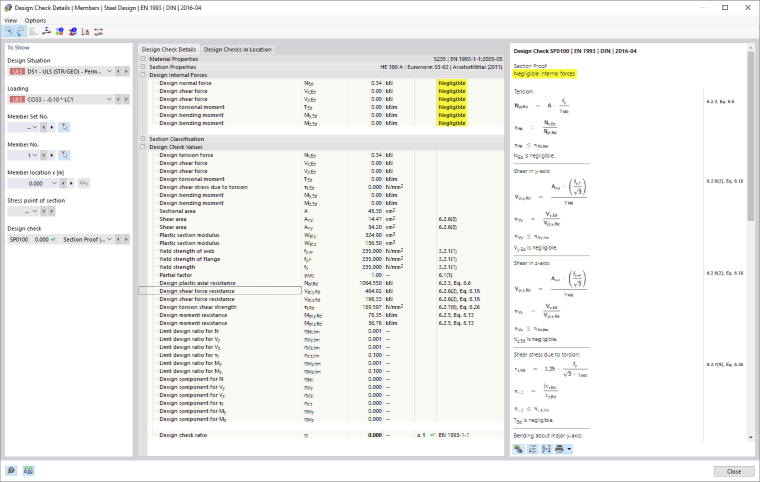Screen dimensions: 760x482
Task: Expand the Section Properties section
Action: click(142, 67)
